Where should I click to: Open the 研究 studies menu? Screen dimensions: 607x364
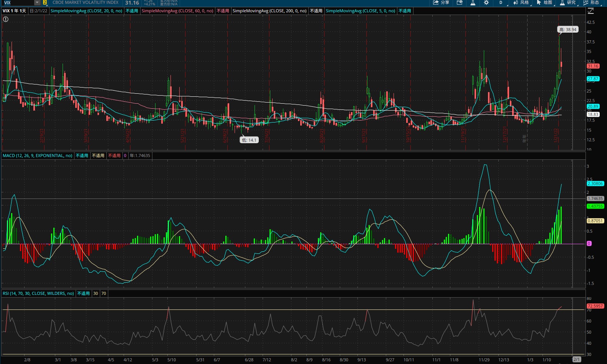tap(568, 3)
